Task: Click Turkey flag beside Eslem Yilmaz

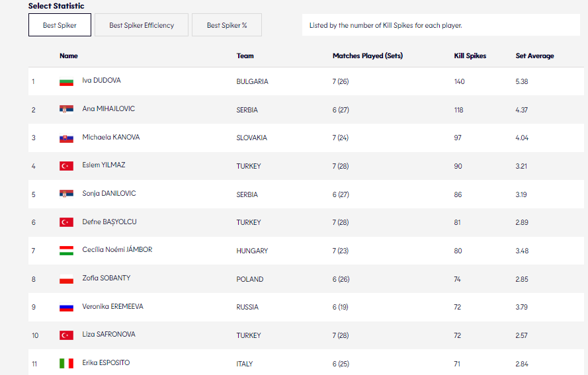Action: pyautogui.click(x=66, y=166)
